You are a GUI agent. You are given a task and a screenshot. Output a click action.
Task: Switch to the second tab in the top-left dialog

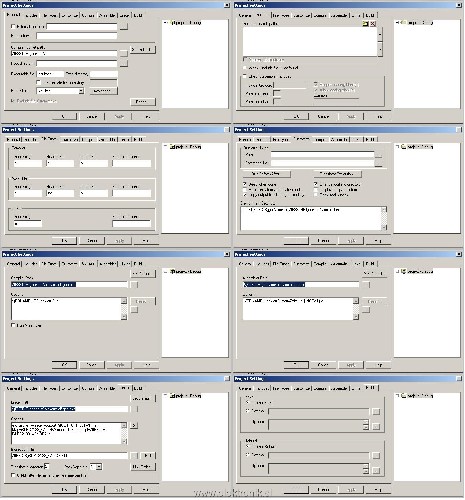31,15
